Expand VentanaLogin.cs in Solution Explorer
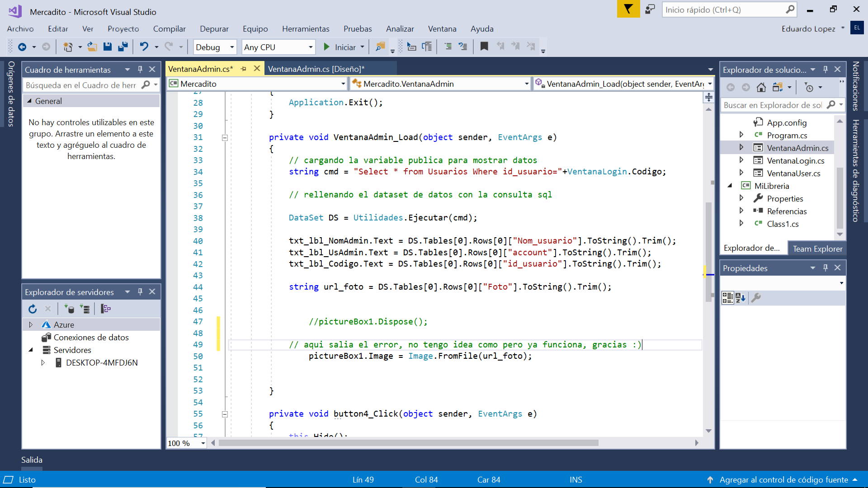The width and height of the screenshot is (868, 488). tap(741, 160)
